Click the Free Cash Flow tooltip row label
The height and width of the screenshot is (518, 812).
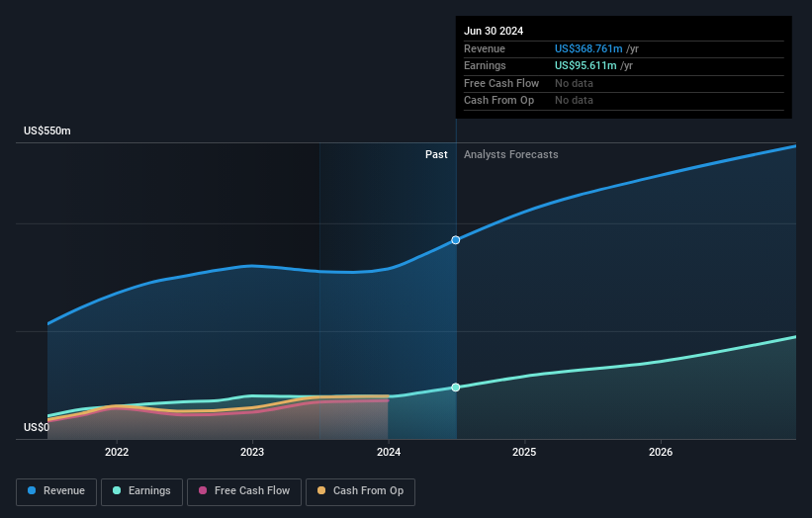tap(501, 83)
